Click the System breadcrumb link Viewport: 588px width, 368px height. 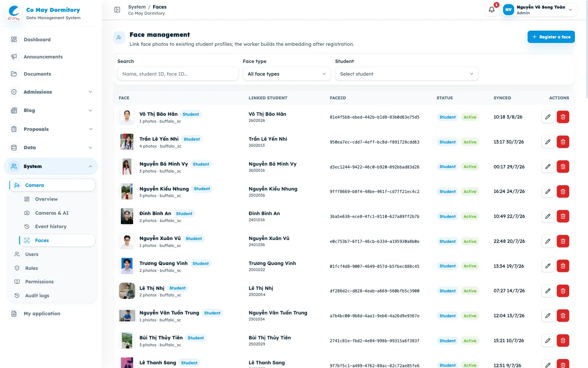[137, 7]
